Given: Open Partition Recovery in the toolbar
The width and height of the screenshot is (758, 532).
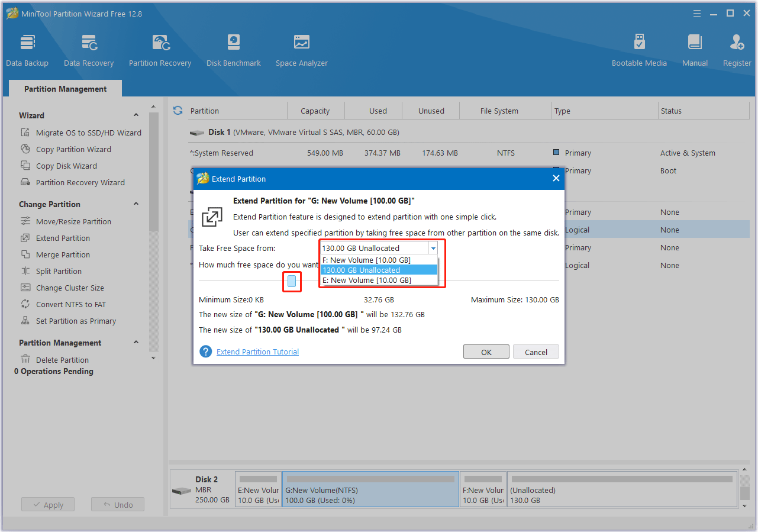Looking at the screenshot, I should [160, 50].
